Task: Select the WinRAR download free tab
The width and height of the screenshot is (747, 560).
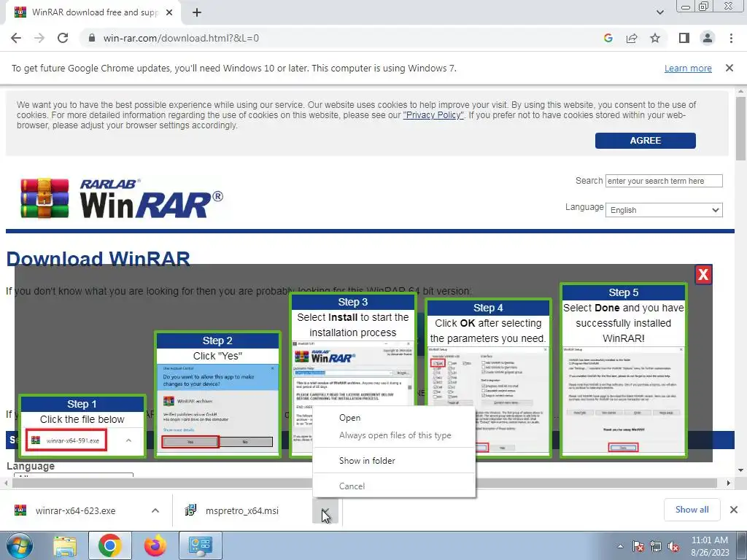Action: [94, 12]
